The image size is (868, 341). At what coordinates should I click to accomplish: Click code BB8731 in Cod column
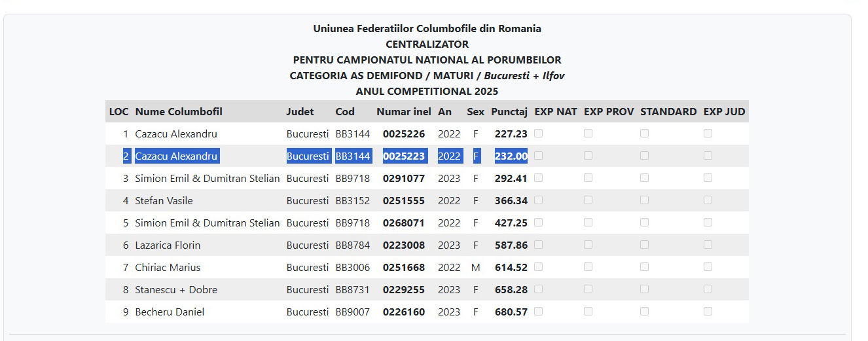pyautogui.click(x=353, y=290)
